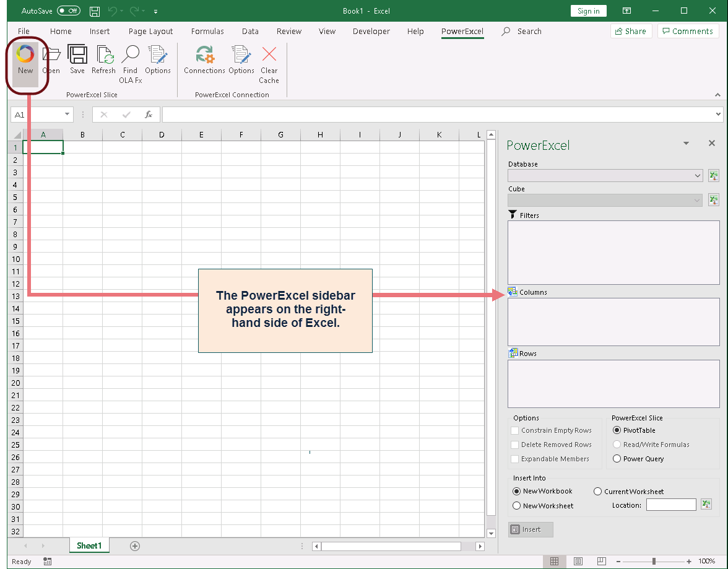728x569 pixels.
Task: Open the Connections manager icon
Action: click(x=204, y=54)
